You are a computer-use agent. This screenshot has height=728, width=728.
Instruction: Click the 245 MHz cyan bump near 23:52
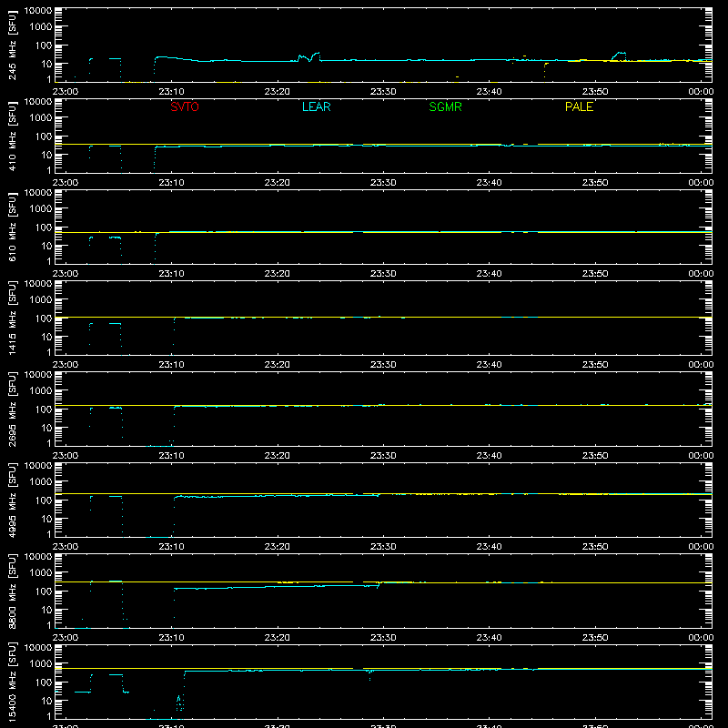click(x=619, y=56)
